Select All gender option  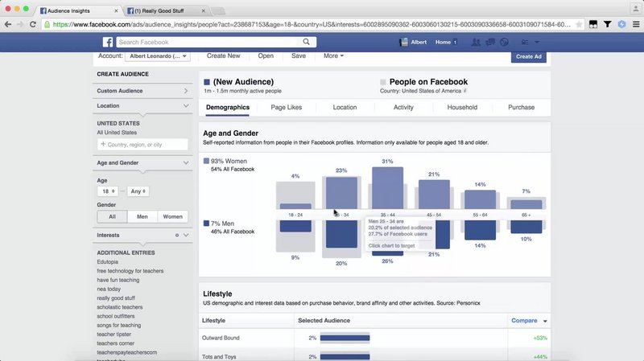(x=112, y=216)
